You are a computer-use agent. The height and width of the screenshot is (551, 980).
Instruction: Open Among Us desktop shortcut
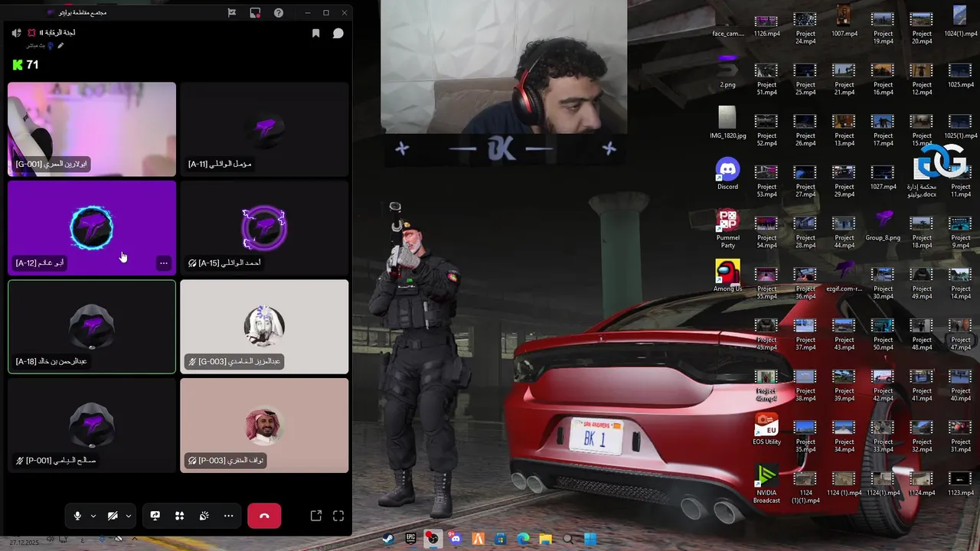click(x=727, y=275)
